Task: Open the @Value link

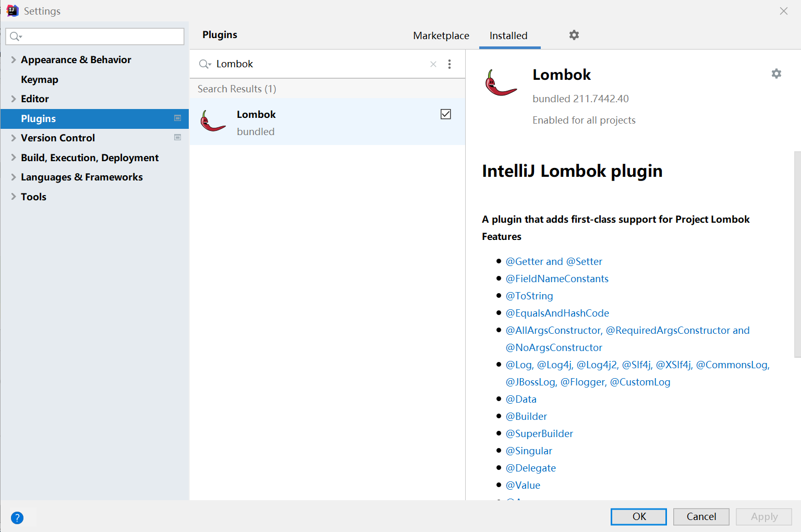Action: point(523,485)
